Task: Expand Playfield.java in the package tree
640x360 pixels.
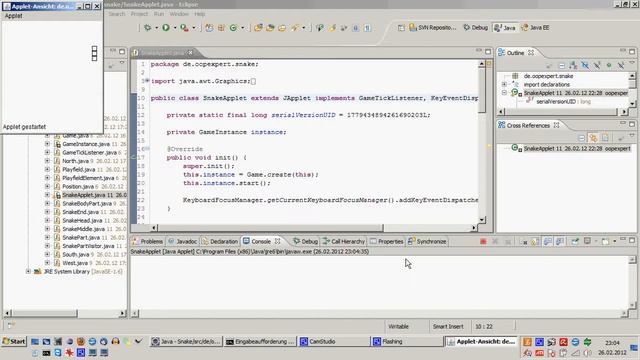Action: coord(47,169)
